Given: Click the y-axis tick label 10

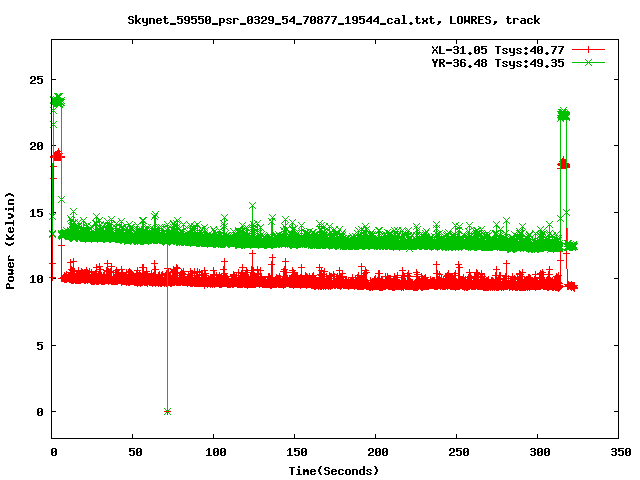Looking at the screenshot, I should coord(36,279).
